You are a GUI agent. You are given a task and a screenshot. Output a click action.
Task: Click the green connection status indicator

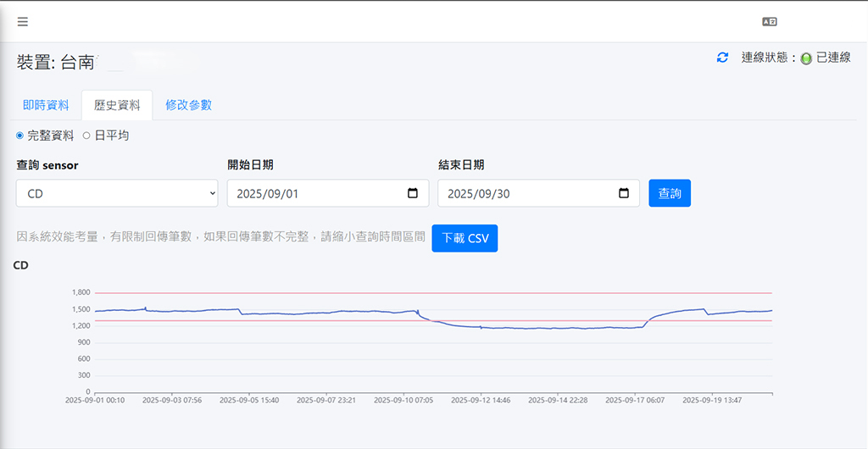click(806, 58)
